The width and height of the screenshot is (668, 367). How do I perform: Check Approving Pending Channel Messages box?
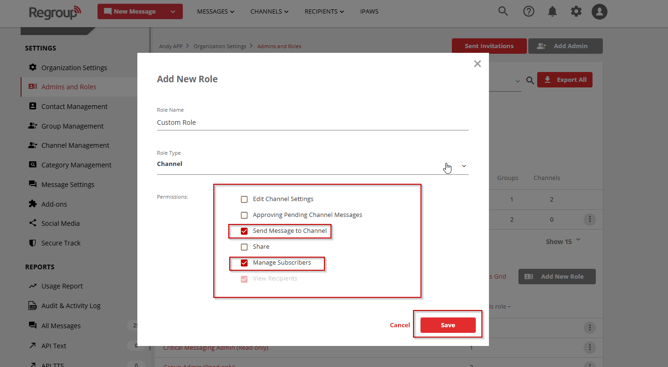coord(244,215)
